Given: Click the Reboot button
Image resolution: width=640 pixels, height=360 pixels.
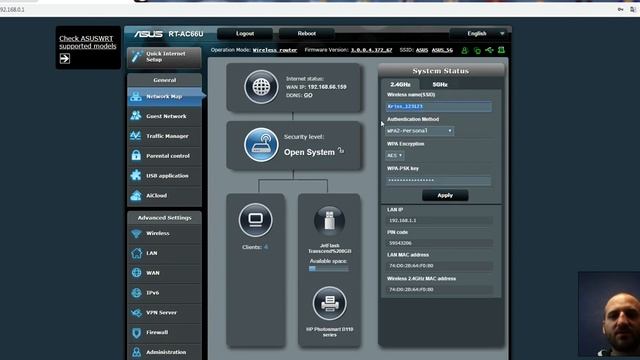Looking at the screenshot, I should coord(307,33).
